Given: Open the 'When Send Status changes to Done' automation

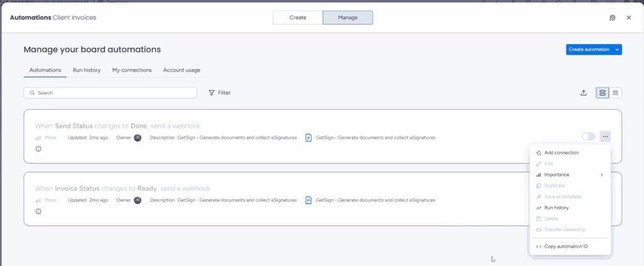Looking at the screenshot, I should click(118, 126).
